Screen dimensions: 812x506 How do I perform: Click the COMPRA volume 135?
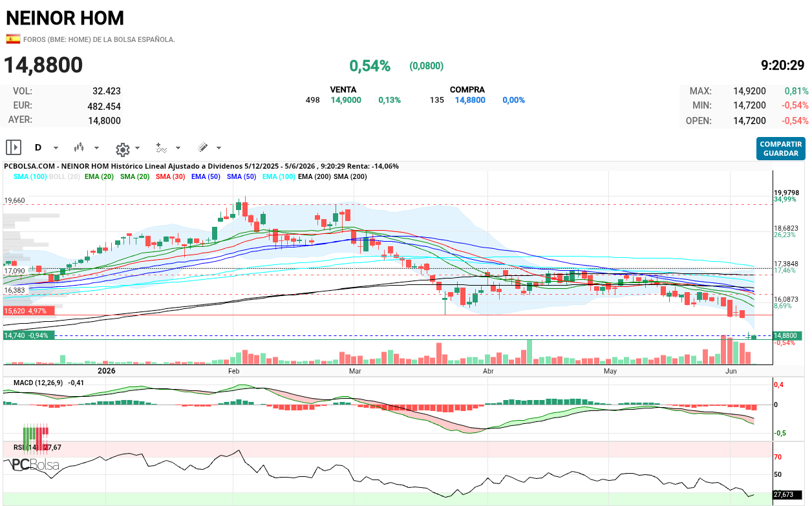tap(437, 100)
